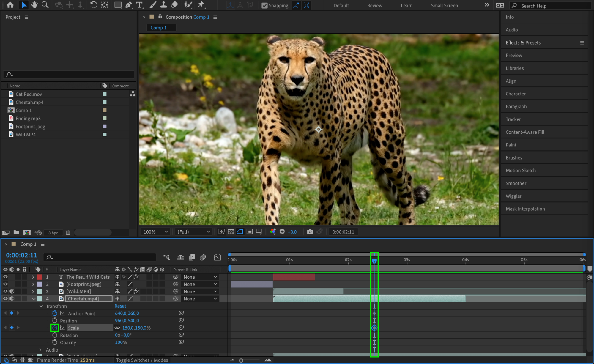Open the 100% magnification dropdown
This screenshot has height=364, width=594.
click(x=155, y=232)
